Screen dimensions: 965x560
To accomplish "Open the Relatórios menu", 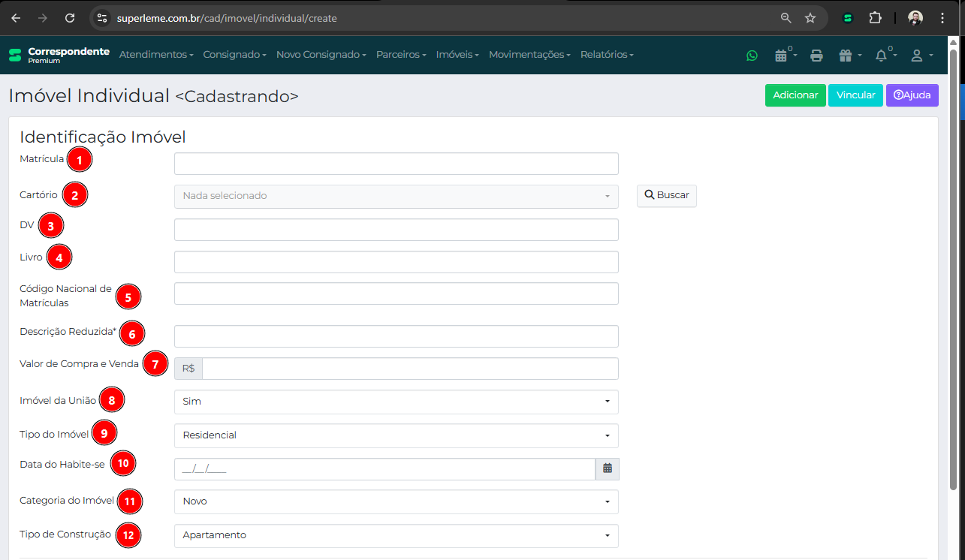I will [607, 55].
